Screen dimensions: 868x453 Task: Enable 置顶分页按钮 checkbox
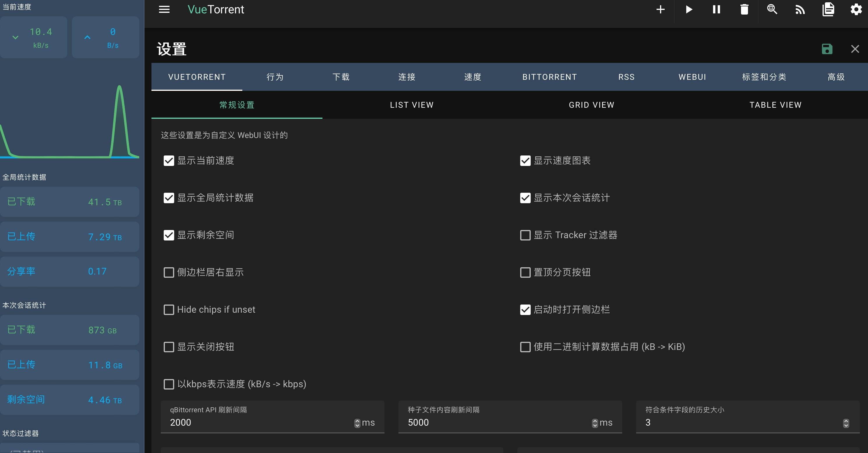coord(525,272)
